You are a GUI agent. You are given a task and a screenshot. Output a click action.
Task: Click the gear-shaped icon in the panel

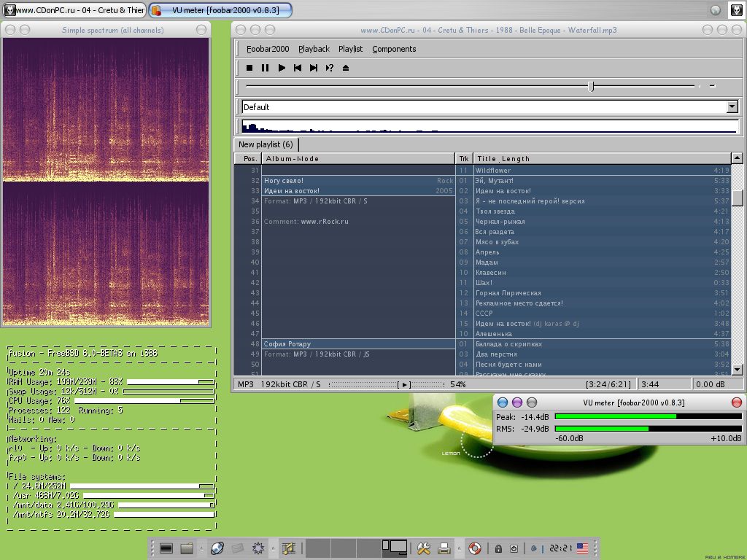click(258, 548)
